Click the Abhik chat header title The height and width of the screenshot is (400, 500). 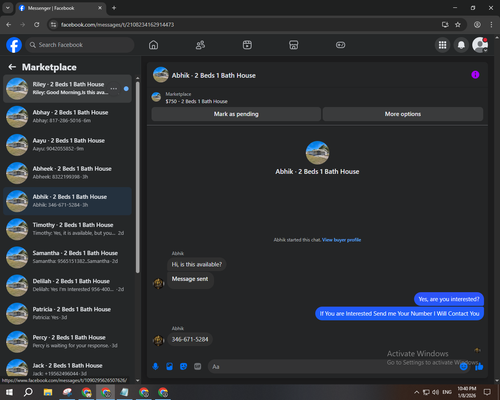point(214,75)
